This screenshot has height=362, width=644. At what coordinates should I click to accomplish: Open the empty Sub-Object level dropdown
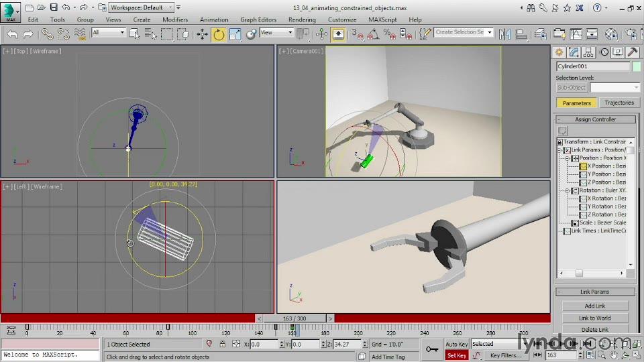tap(615, 87)
